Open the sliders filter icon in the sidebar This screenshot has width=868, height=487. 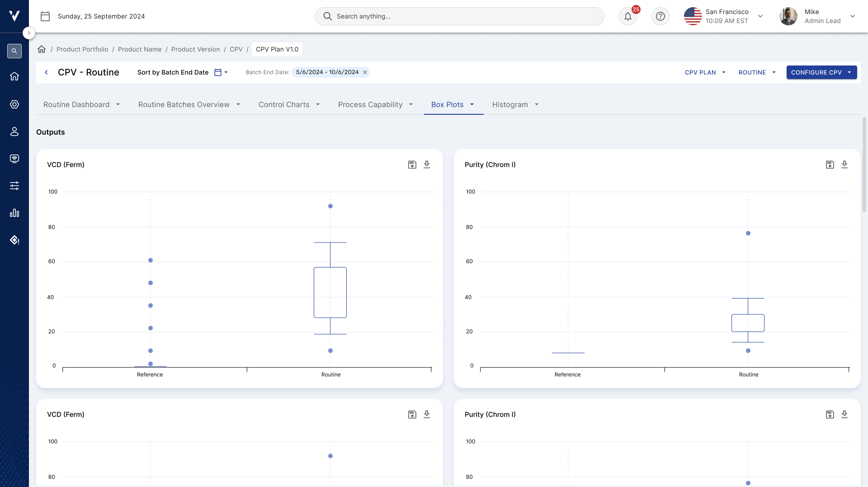click(14, 186)
